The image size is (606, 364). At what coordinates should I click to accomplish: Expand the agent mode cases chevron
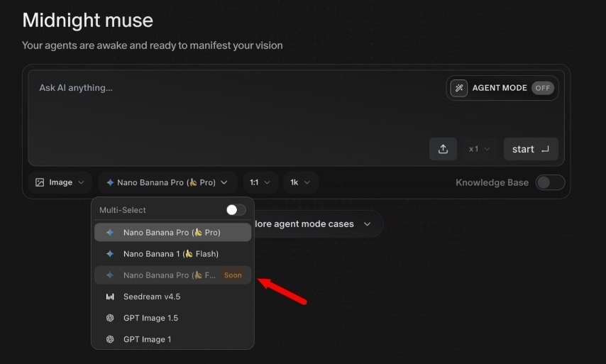367,224
